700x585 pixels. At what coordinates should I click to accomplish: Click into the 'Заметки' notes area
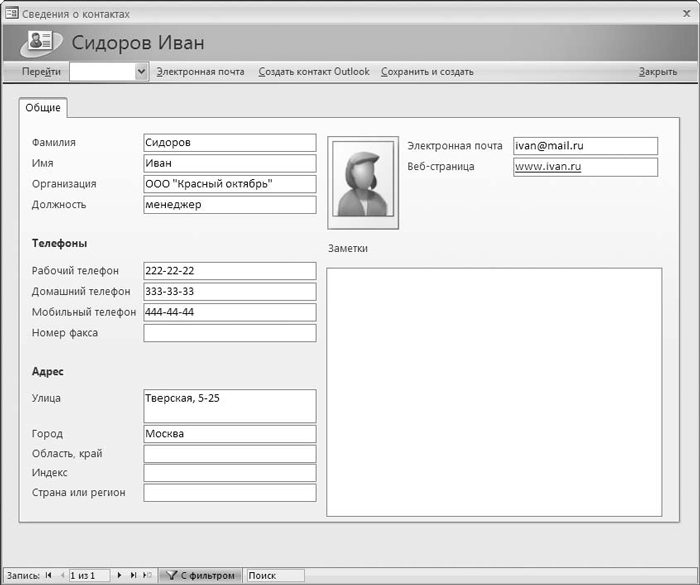point(494,391)
